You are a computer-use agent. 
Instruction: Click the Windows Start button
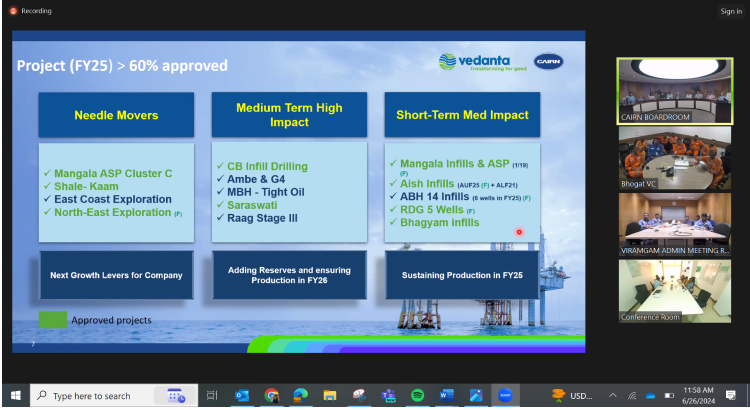(14, 396)
